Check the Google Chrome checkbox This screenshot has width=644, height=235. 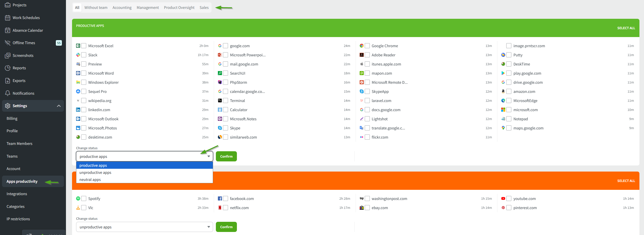(x=367, y=46)
